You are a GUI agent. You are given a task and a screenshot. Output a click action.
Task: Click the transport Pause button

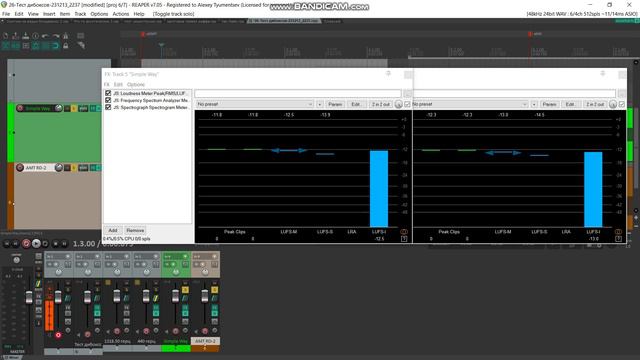(64, 244)
